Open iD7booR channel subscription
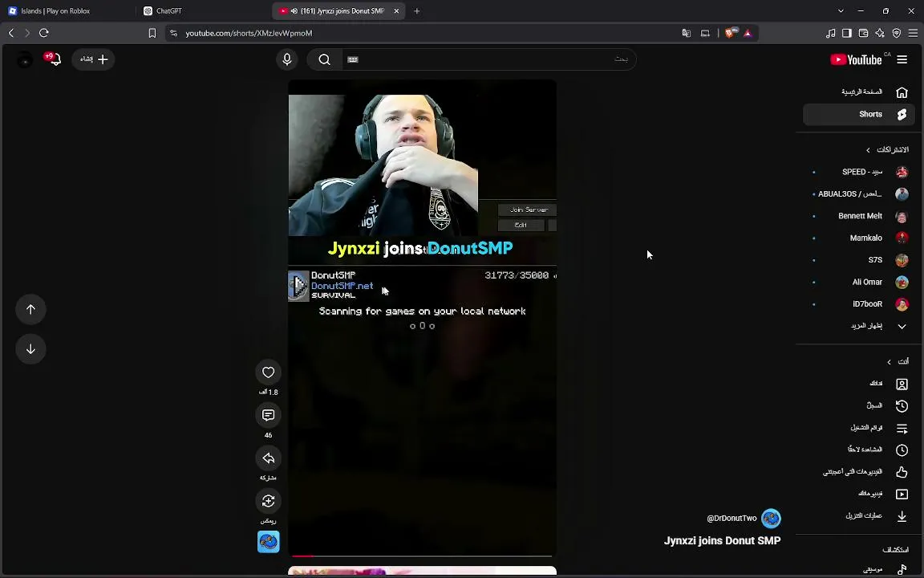Viewport: 924px width, 578px height. tap(859, 304)
